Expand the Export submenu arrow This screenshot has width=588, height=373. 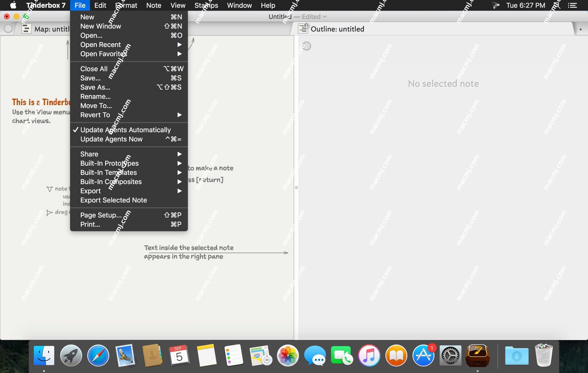(180, 191)
